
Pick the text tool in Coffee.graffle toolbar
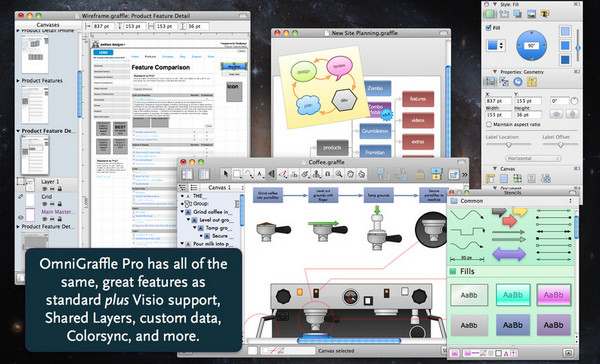pos(260,174)
